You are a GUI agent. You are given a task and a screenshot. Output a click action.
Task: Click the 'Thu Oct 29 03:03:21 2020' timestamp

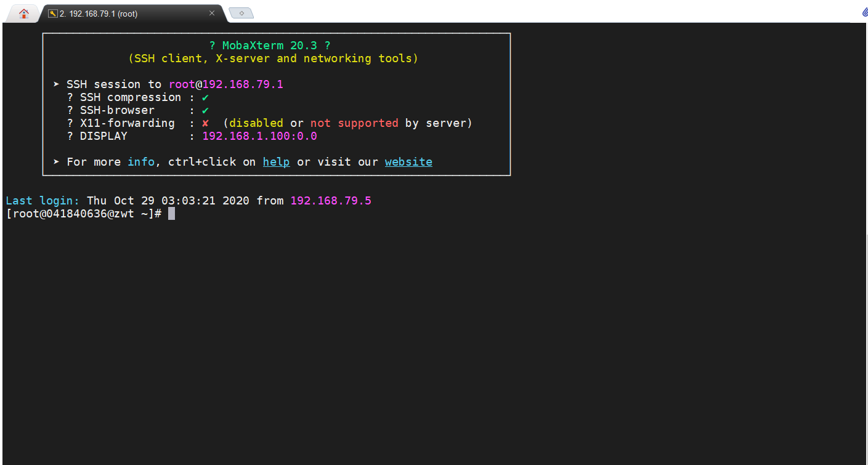coord(168,201)
